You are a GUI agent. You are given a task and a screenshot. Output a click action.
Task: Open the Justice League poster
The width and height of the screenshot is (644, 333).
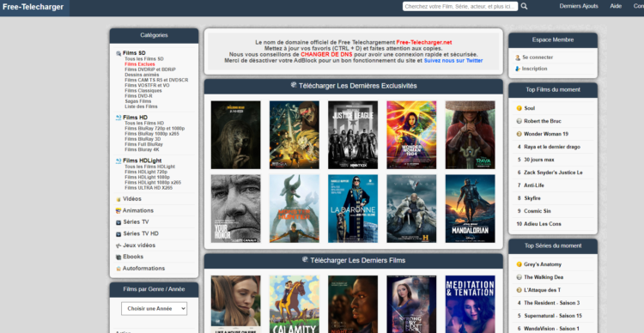tap(353, 135)
